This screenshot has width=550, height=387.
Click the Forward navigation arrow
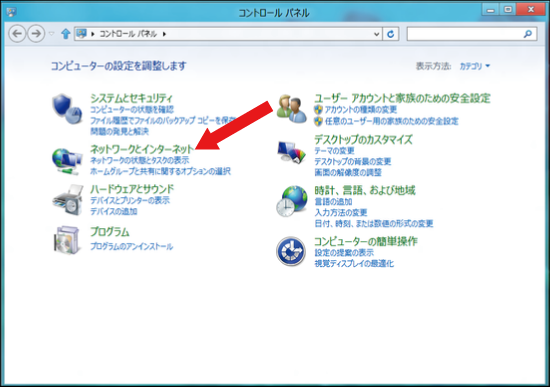coord(36,34)
